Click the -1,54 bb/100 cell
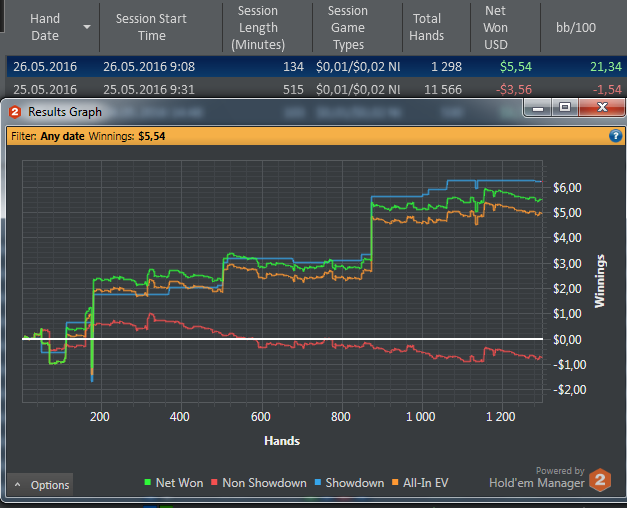Screen dimensions: 627x508 pyautogui.click(x=607, y=89)
